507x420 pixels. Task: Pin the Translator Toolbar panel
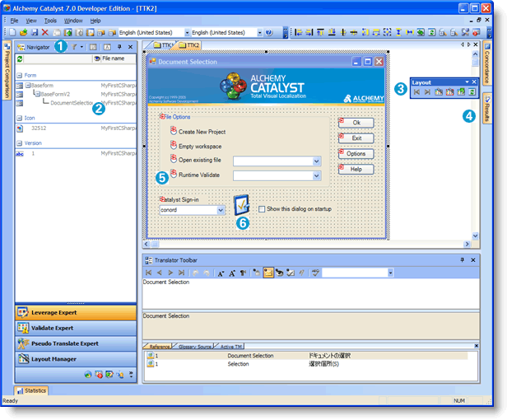[x=462, y=260]
